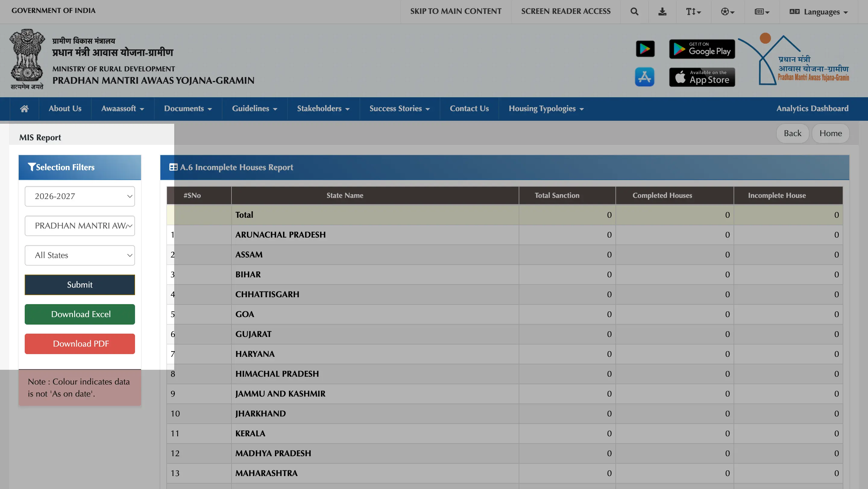Viewport: 868px width, 489px height.
Task: Open the financial year 2026-2027 dropdown
Action: [80, 196]
